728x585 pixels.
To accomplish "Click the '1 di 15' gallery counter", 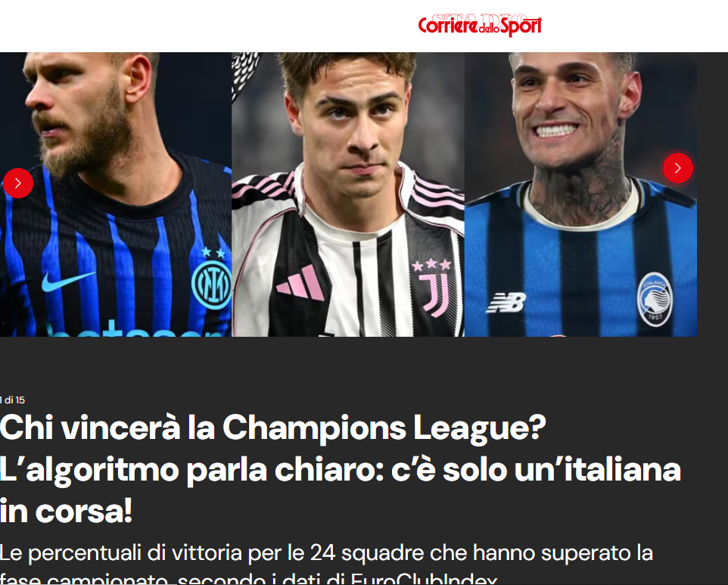I will pos(13,400).
